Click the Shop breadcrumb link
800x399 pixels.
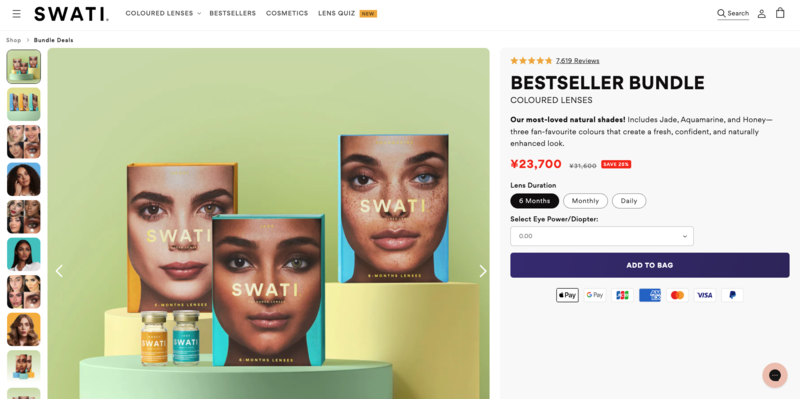pos(14,40)
